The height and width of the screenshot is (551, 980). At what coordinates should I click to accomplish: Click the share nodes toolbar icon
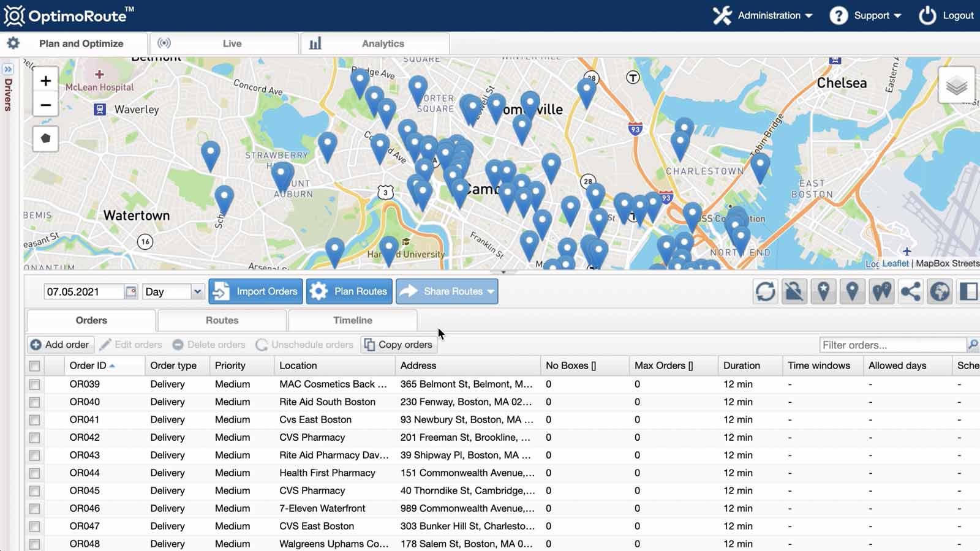click(911, 291)
